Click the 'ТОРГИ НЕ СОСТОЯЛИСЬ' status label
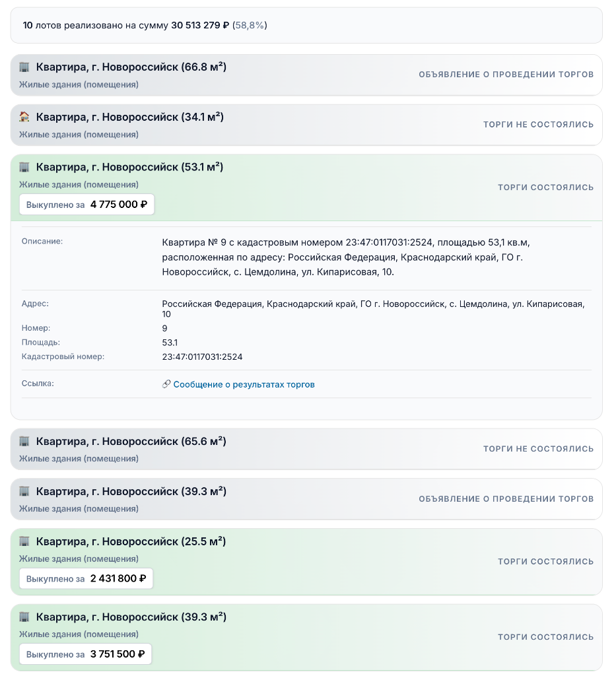Screen dimensions: 616x676 [x=538, y=124]
